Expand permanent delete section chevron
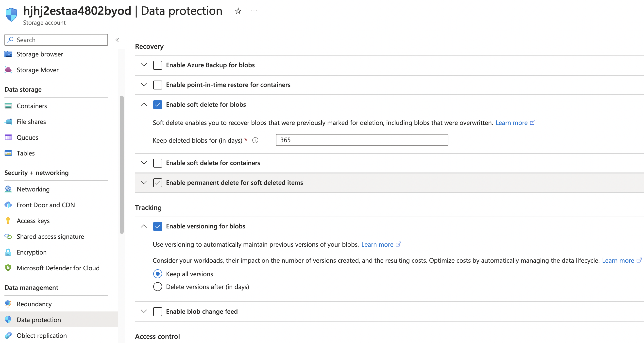Screen dimensions: 644x343 [144, 183]
